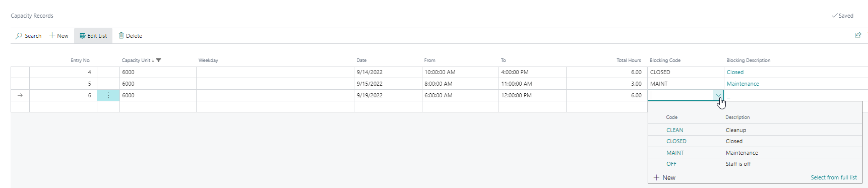The image size is (868, 188).
Task: Click the Capacity Unit filter icon
Action: click(x=159, y=60)
